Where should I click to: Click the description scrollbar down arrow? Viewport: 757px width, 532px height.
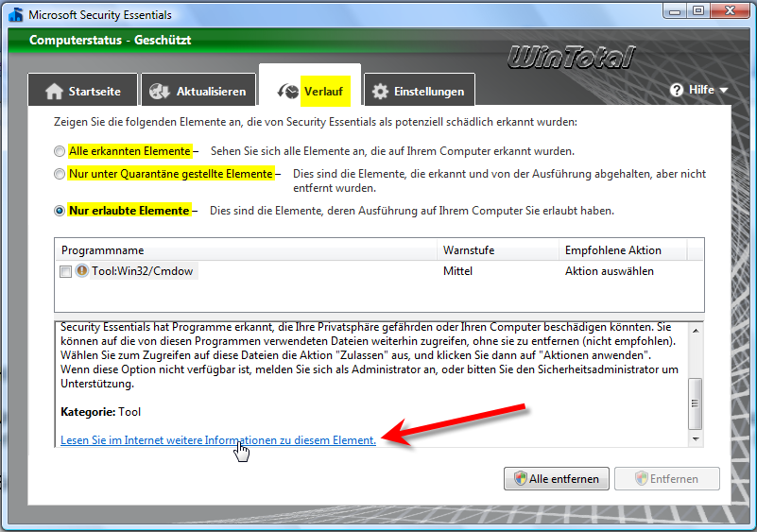coord(696,438)
